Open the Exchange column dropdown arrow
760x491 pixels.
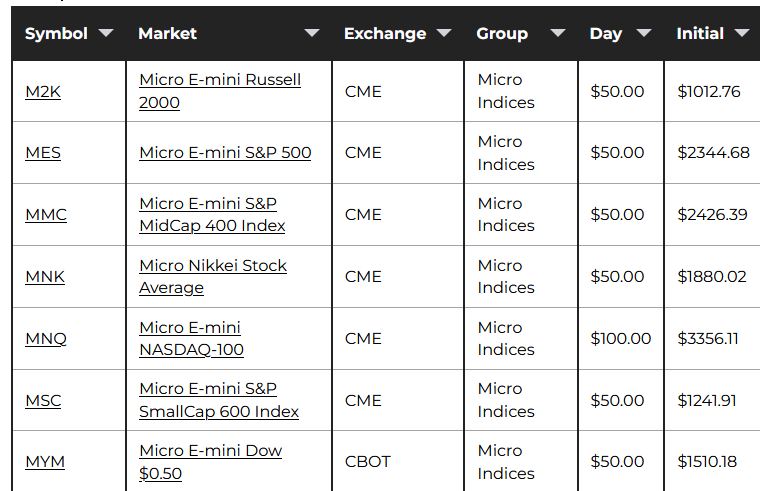pos(444,34)
